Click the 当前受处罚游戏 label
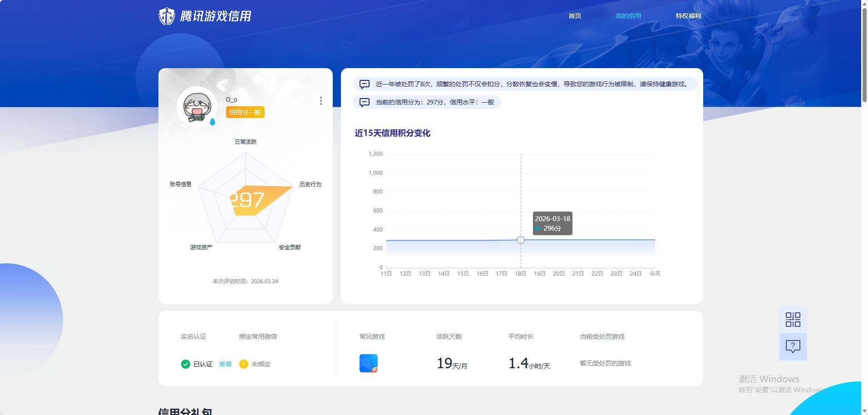The image size is (868, 415). tap(602, 336)
